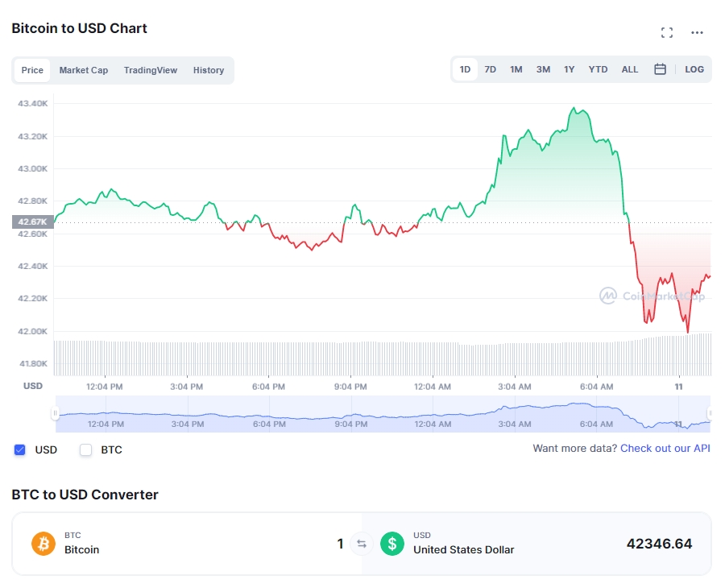Expand chart to fullscreen view
725x588 pixels.
point(666,33)
